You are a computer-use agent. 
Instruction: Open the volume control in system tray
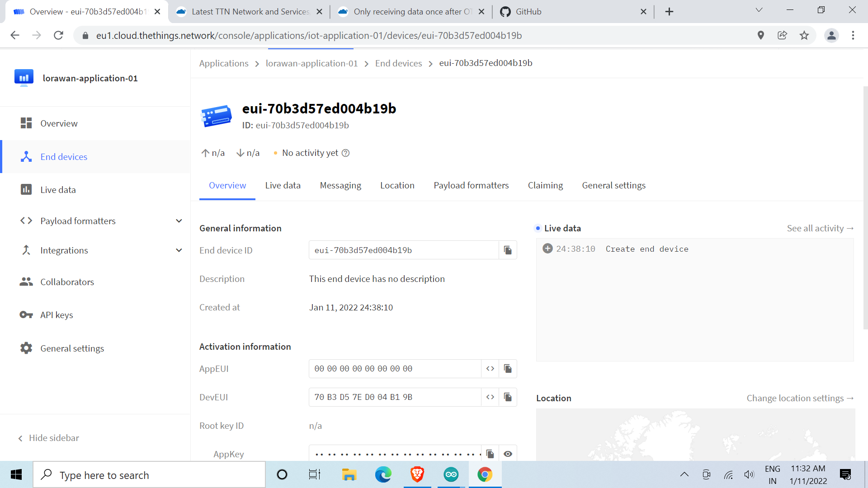[749, 474]
